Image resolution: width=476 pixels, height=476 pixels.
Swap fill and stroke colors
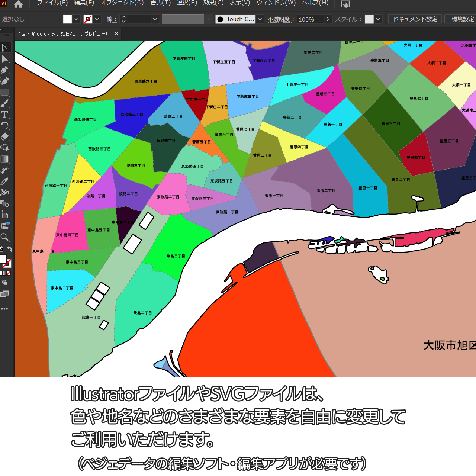coord(10,249)
